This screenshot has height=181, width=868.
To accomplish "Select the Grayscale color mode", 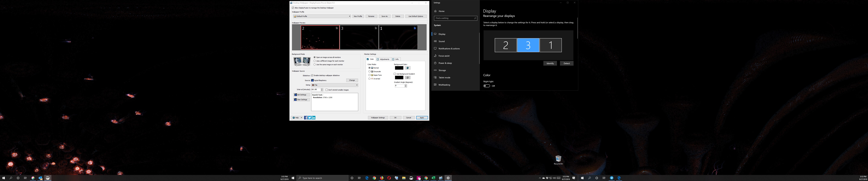I will (x=370, y=71).
